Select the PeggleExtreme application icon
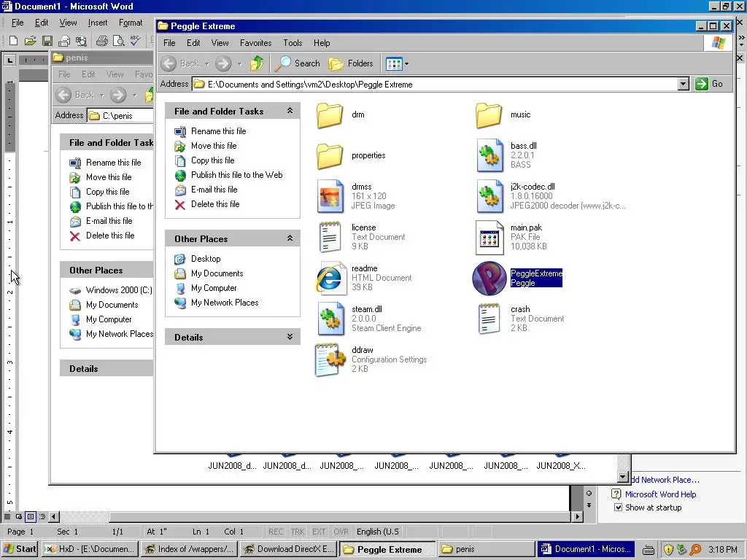 [489, 278]
